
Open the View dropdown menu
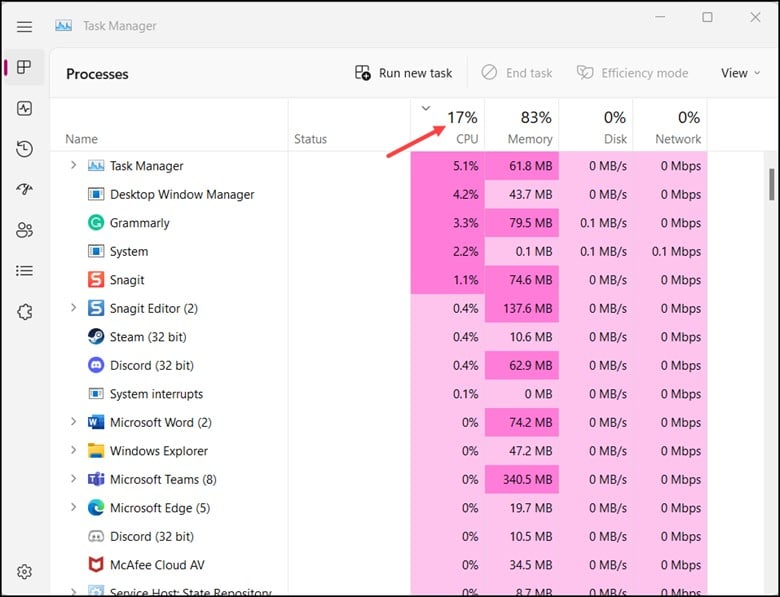pyautogui.click(x=740, y=73)
